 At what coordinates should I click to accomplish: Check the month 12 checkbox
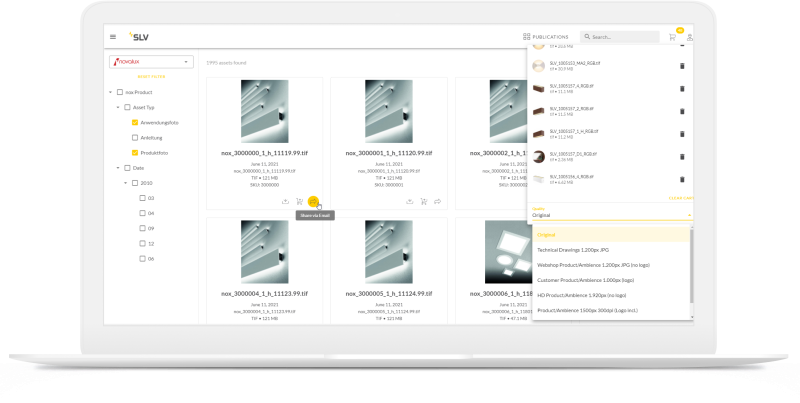(x=142, y=243)
